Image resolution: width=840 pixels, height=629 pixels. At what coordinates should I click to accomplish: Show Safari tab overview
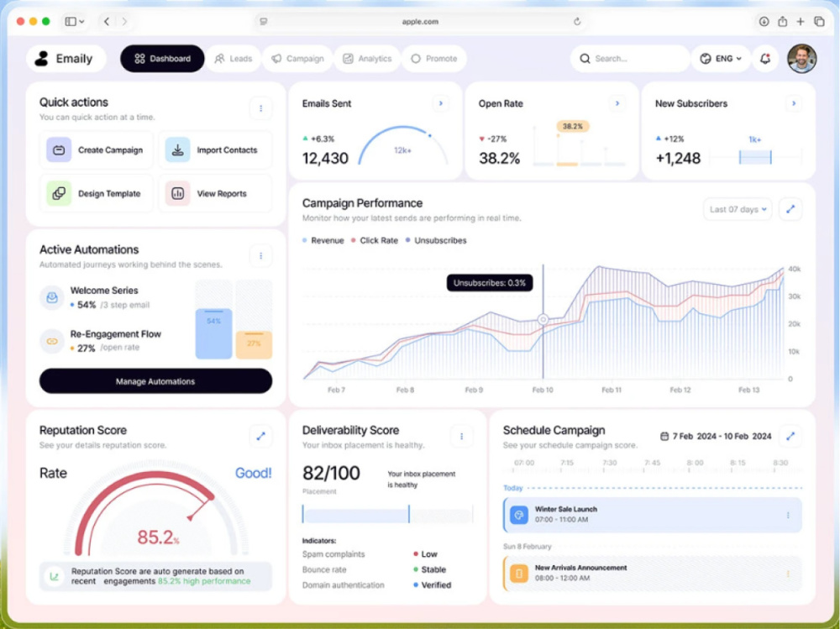coord(819,22)
